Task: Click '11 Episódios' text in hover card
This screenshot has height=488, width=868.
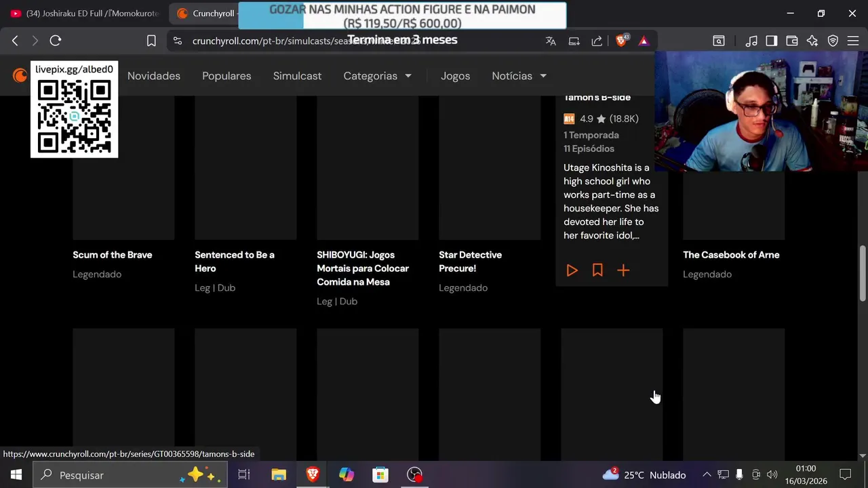Action: 589,148
